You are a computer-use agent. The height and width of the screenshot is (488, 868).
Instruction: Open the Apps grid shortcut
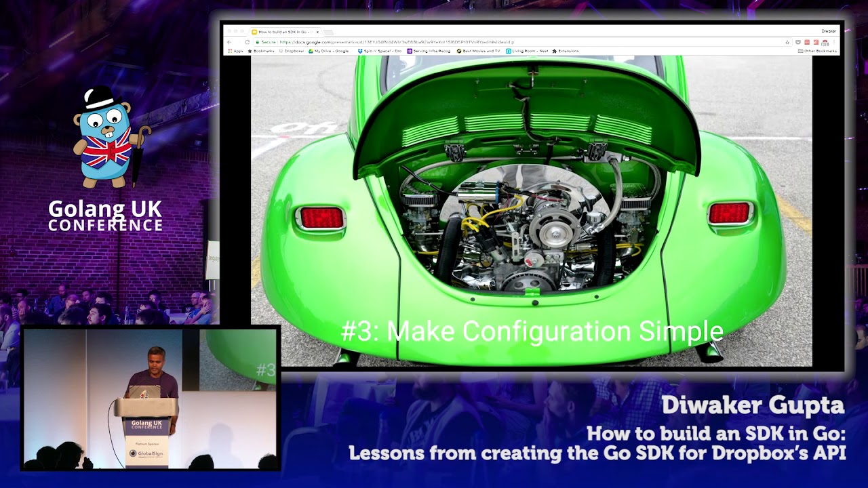coord(235,51)
